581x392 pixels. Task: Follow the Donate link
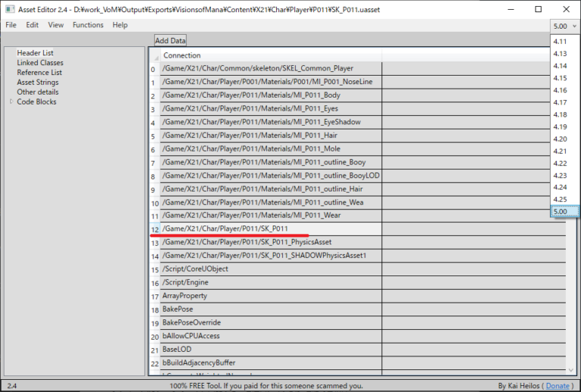(x=558, y=386)
